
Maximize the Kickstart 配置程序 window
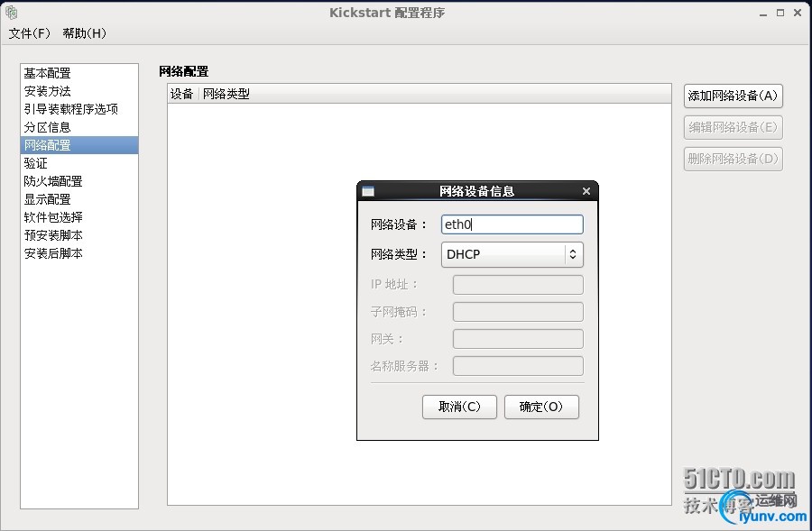pos(780,13)
